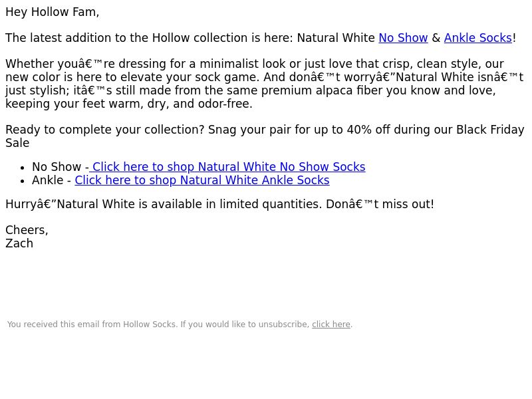Click here to shop Natural White Ankle Socks
This screenshot has height=399, width=532.
tap(201, 180)
